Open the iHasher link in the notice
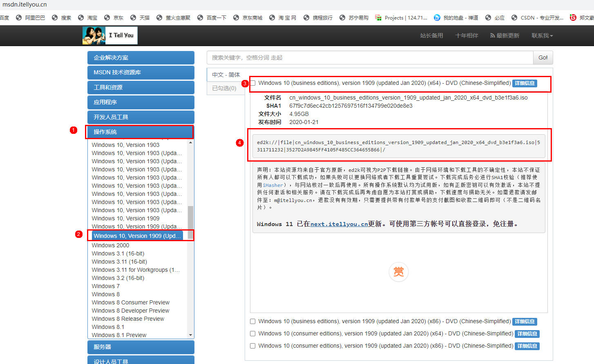This screenshot has width=594, height=364. coord(274,185)
